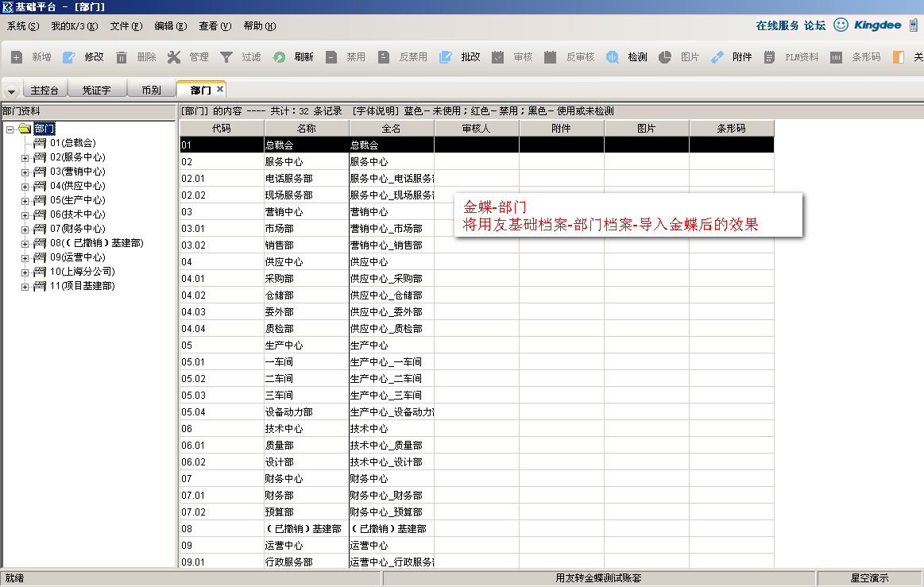Switch to the 凭证字 tab
The width and height of the screenshot is (924, 587).
tap(96, 91)
